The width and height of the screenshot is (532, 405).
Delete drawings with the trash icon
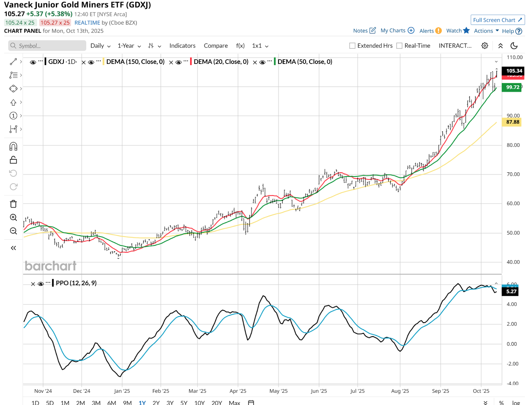pos(13,204)
